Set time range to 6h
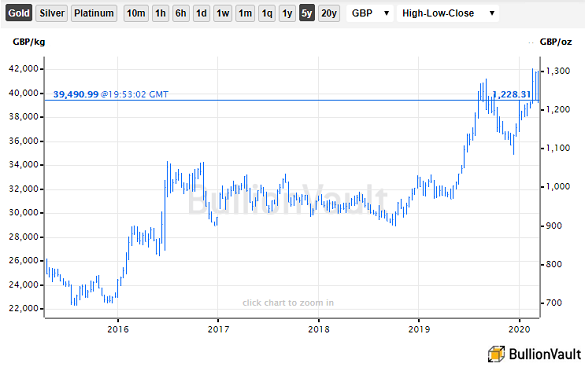 coord(181,13)
